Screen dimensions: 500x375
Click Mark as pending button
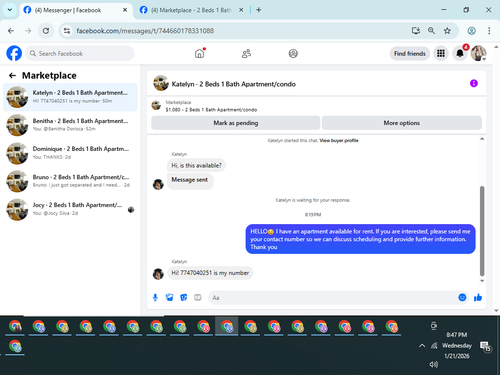(x=236, y=123)
